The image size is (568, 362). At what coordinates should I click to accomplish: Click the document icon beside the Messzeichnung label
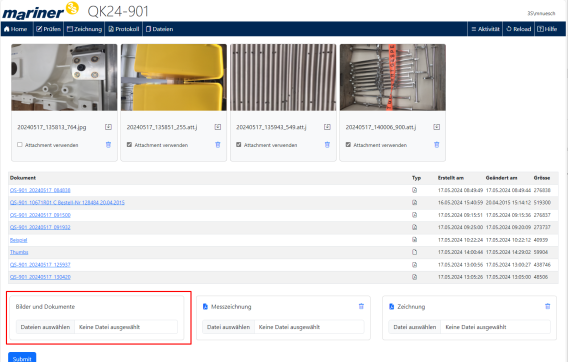pos(205,307)
